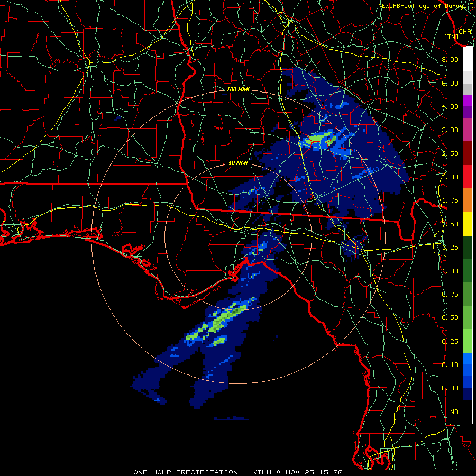Select the yellow swatch near 1.50
Viewport: 476px width, 476px height.
(467, 224)
